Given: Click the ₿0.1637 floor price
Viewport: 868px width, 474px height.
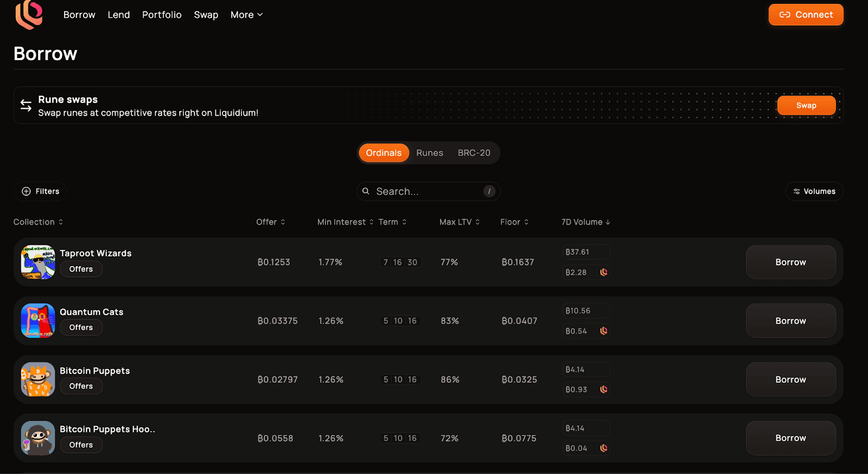Looking at the screenshot, I should coord(518,262).
